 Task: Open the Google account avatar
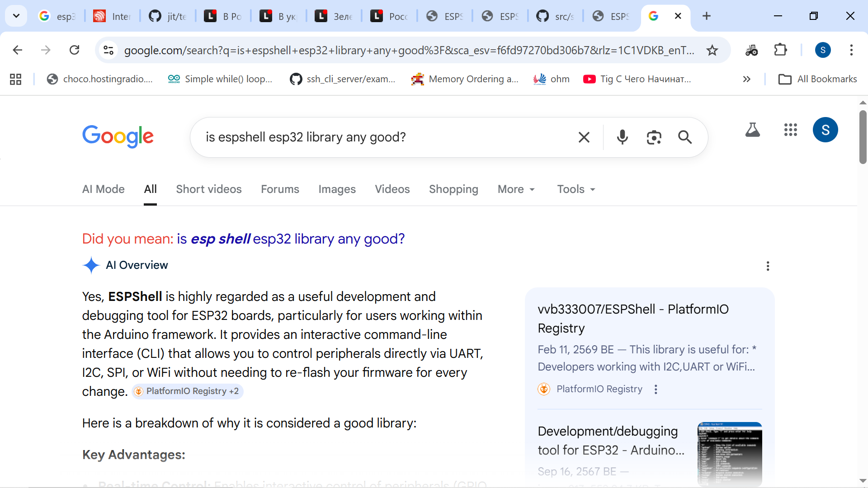pyautogui.click(x=826, y=130)
